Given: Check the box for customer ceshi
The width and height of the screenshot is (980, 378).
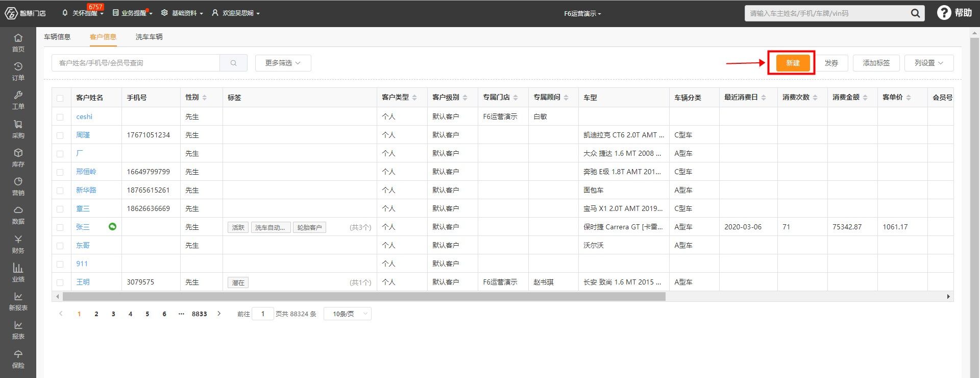Looking at the screenshot, I should tap(60, 117).
